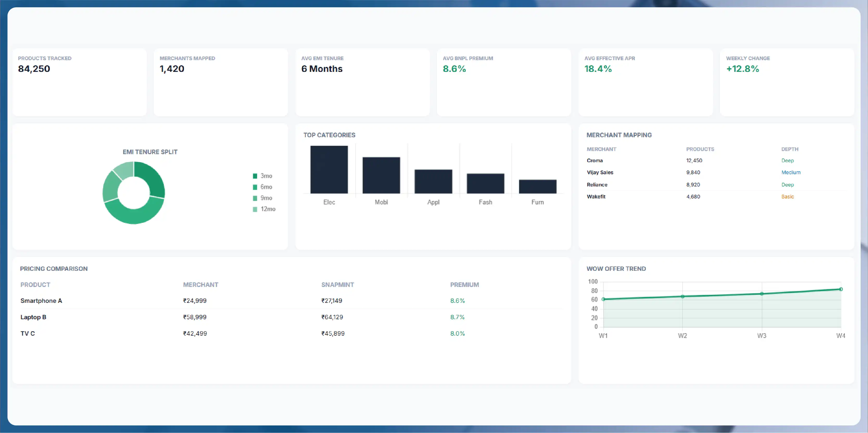The image size is (868, 433).
Task: Click the SNAPMINT column header
Action: coord(337,285)
